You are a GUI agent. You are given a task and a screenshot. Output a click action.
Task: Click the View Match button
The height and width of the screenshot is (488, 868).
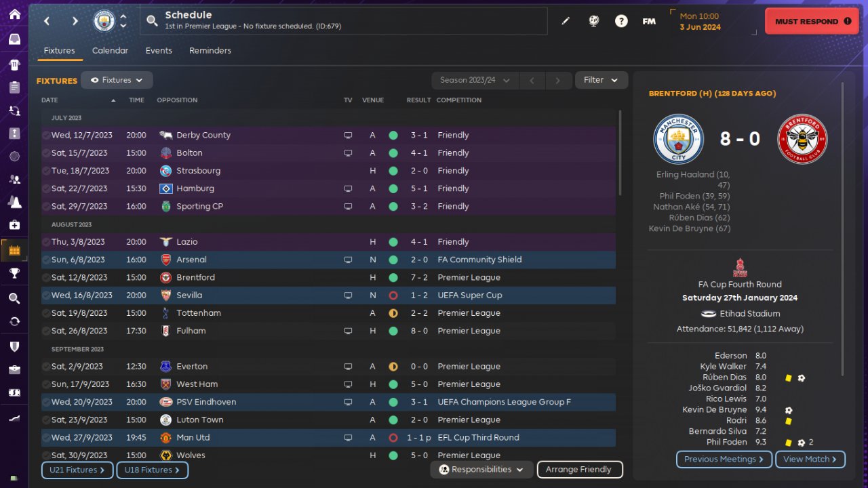pyautogui.click(x=810, y=460)
